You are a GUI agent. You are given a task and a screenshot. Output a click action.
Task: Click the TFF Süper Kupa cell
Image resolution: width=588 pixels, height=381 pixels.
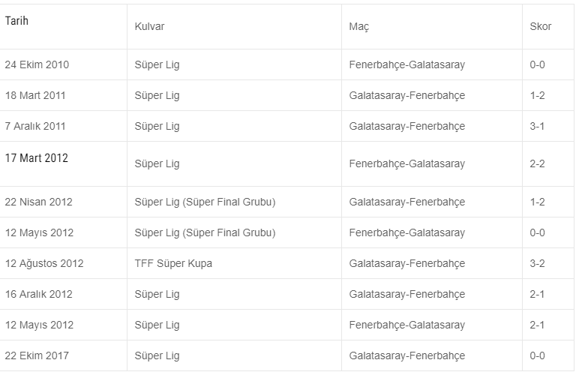click(x=173, y=263)
